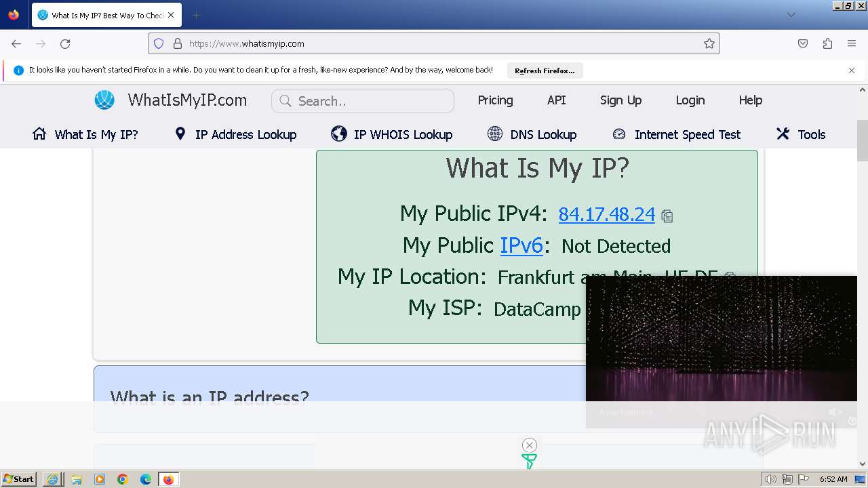
Task: Reload the current page
Action: (65, 43)
